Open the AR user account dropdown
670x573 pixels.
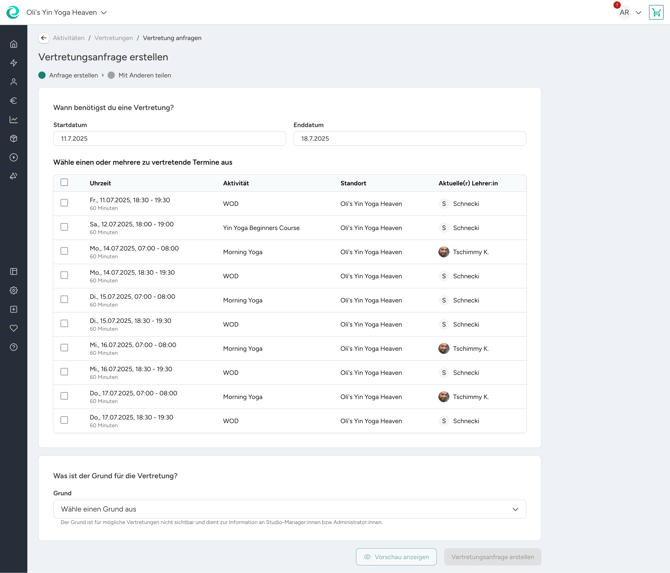[x=630, y=13]
